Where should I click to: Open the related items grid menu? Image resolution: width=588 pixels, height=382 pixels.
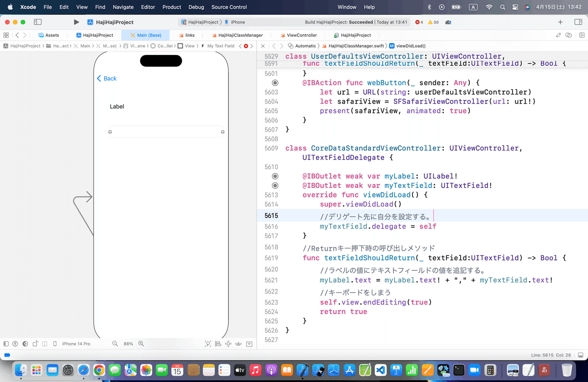(6, 35)
